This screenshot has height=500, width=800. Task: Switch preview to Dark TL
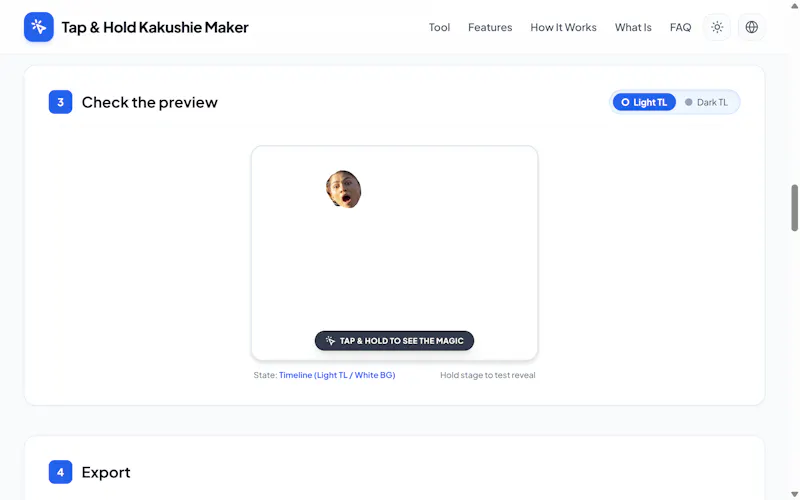[707, 102]
